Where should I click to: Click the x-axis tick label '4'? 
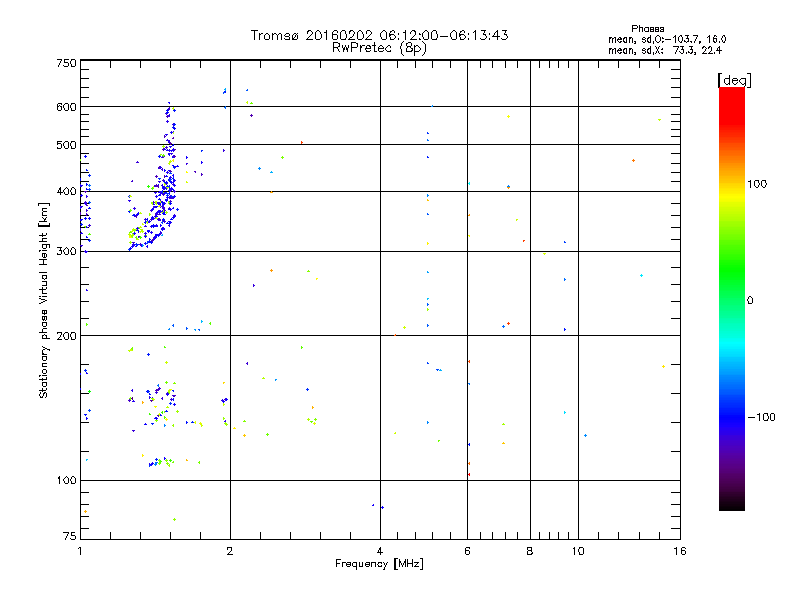click(x=380, y=551)
